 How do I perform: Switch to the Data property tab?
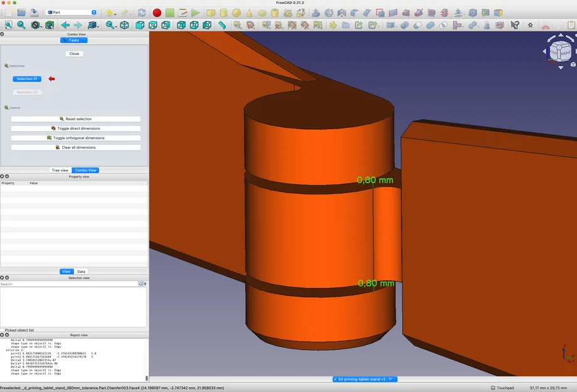81,272
